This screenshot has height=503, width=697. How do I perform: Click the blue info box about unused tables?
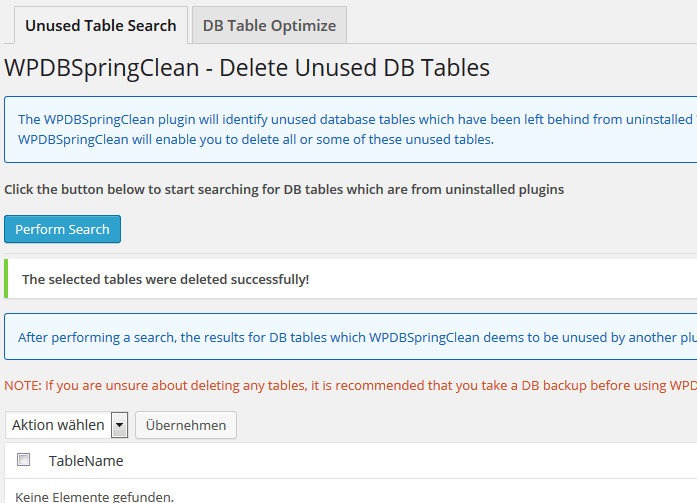pos(351,129)
